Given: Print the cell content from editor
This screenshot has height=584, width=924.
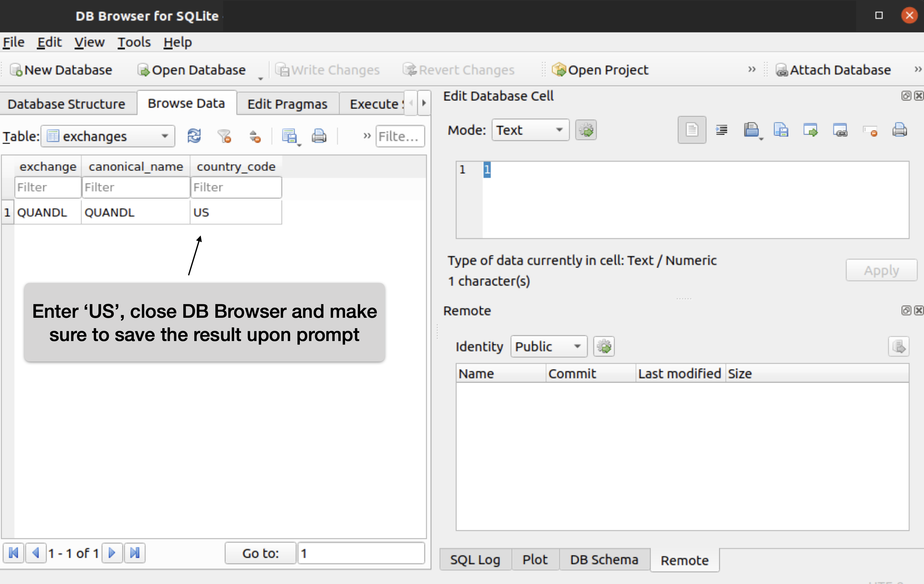Looking at the screenshot, I should 899,130.
